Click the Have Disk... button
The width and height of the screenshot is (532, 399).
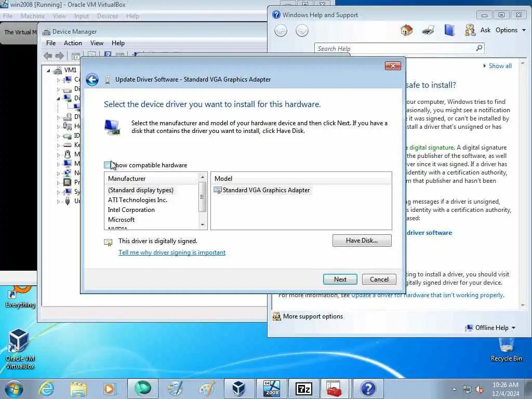click(x=362, y=241)
